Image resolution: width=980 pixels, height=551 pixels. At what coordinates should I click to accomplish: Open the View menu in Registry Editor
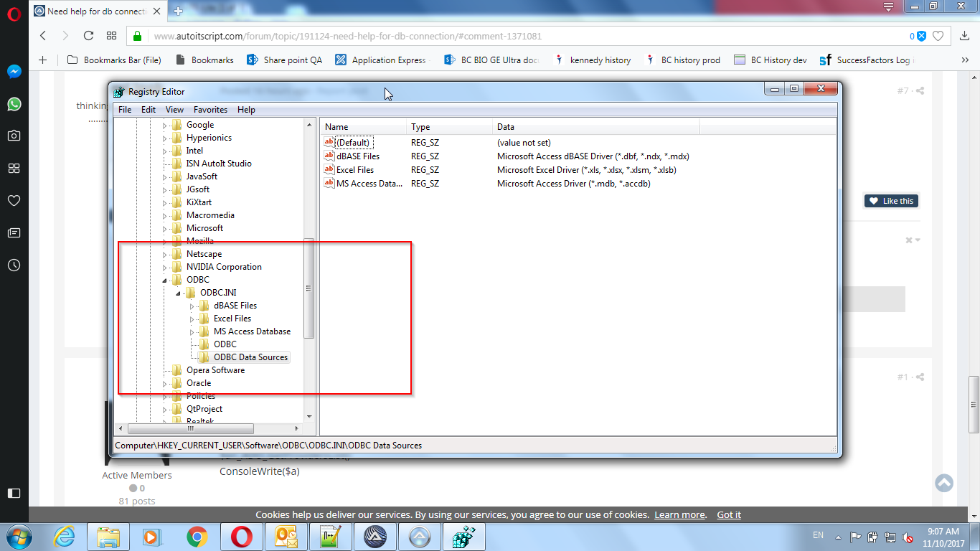click(175, 110)
